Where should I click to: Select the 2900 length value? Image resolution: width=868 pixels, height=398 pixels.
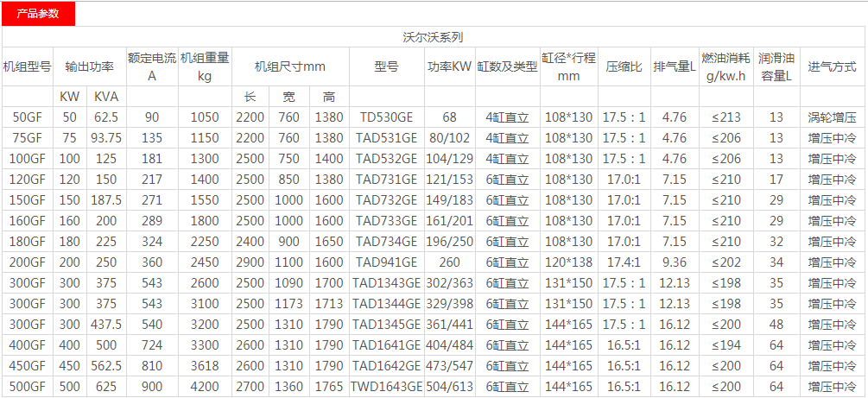point(250,262)
